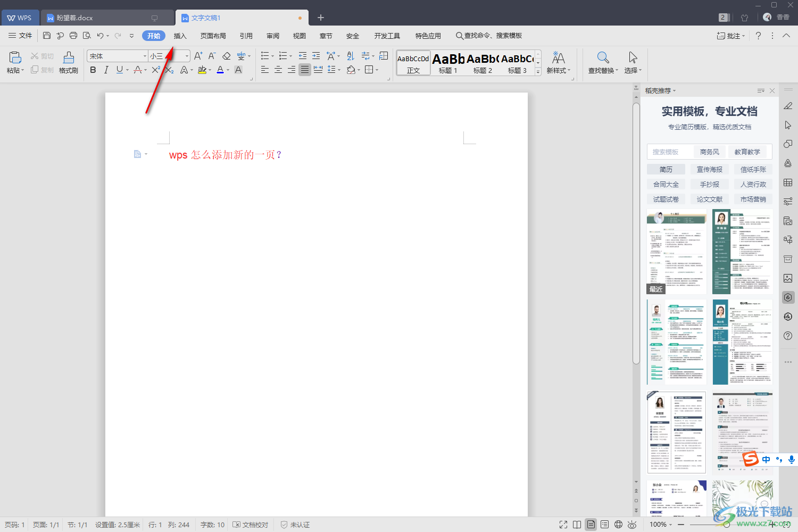This screenshot has height=532, width=798.
Task: Open the 页面布局 tab
Action: point(213,36)
